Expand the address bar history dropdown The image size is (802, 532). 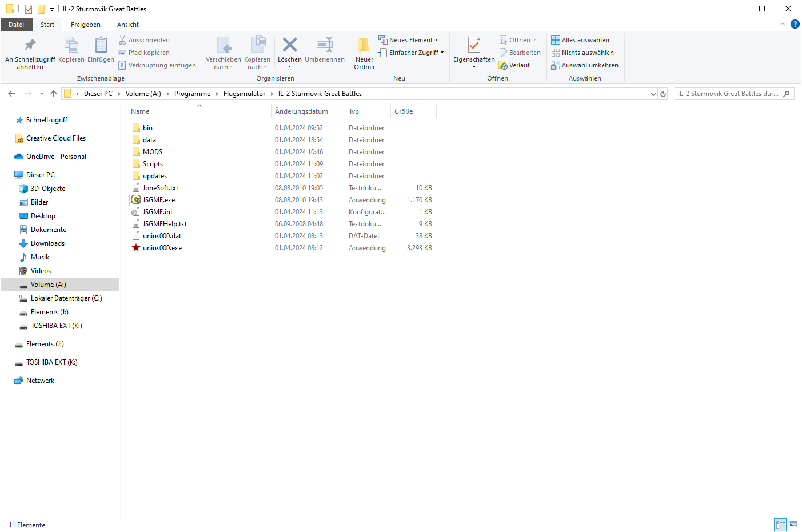point(653,94)
